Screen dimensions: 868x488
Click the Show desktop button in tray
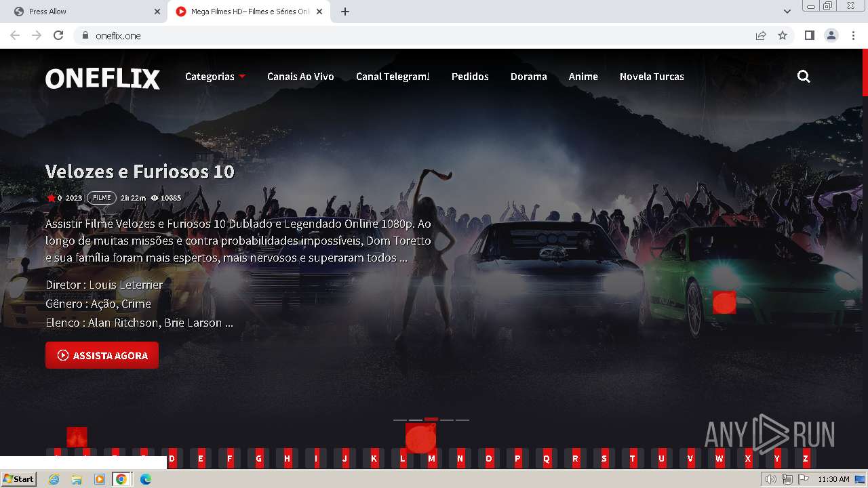(x=861, y=479)
